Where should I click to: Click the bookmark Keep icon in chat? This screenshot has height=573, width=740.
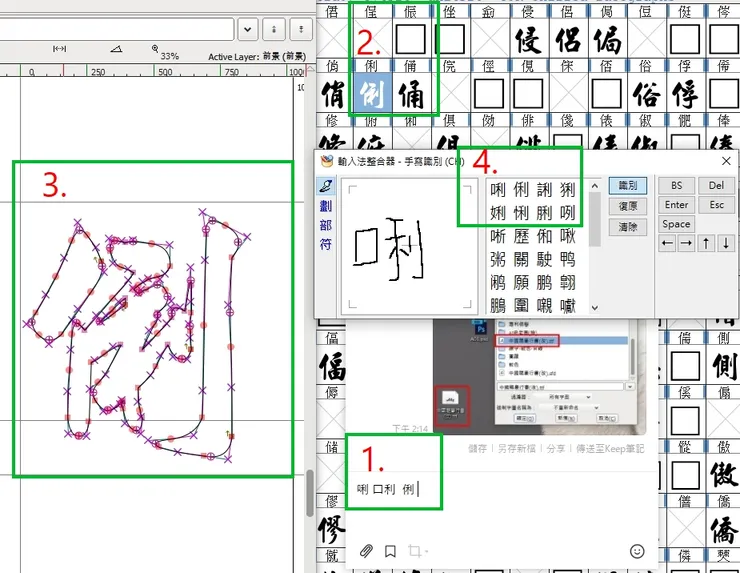390,551
